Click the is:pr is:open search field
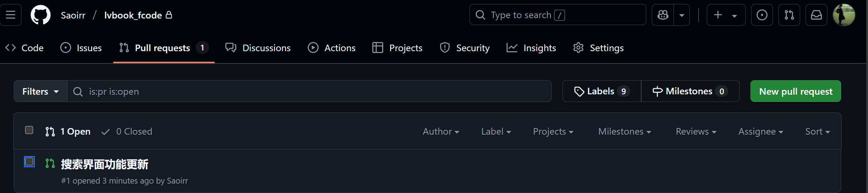Image resolution: width=868 pixels, height=193 pixels. point(308,91)
